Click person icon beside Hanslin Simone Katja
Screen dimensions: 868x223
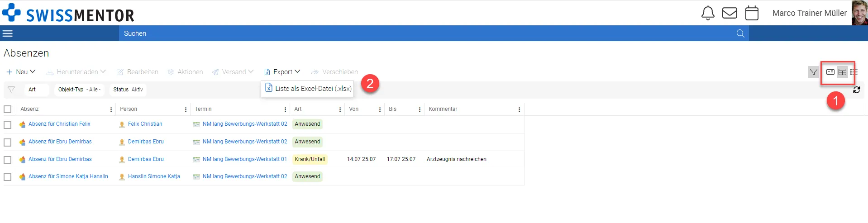122,177
